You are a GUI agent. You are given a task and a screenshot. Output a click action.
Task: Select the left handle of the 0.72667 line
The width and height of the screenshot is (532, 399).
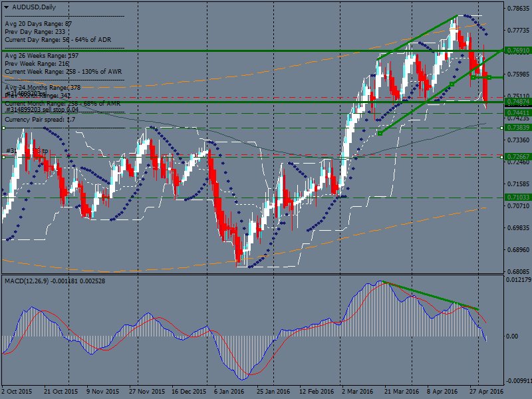point(3,157)
